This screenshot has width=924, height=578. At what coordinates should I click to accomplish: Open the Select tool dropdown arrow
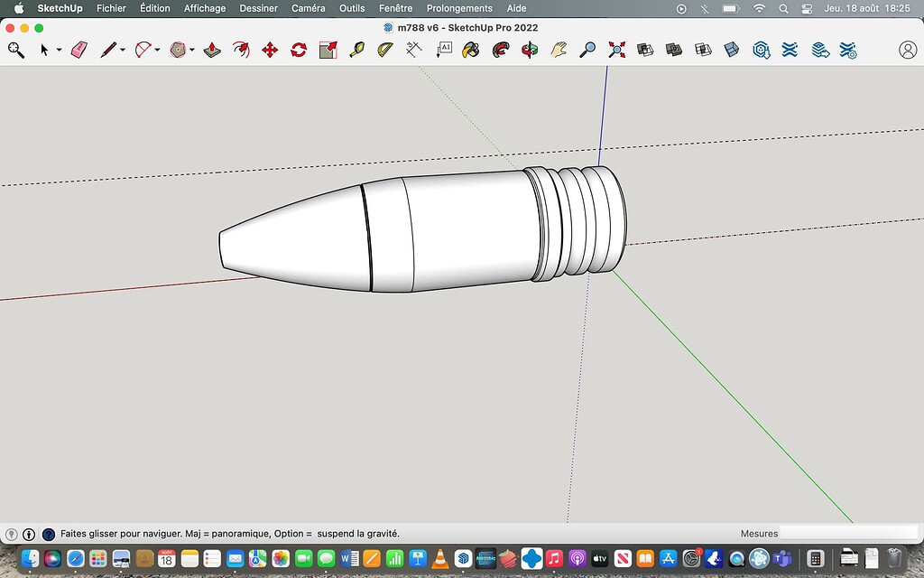pos(58,50)
